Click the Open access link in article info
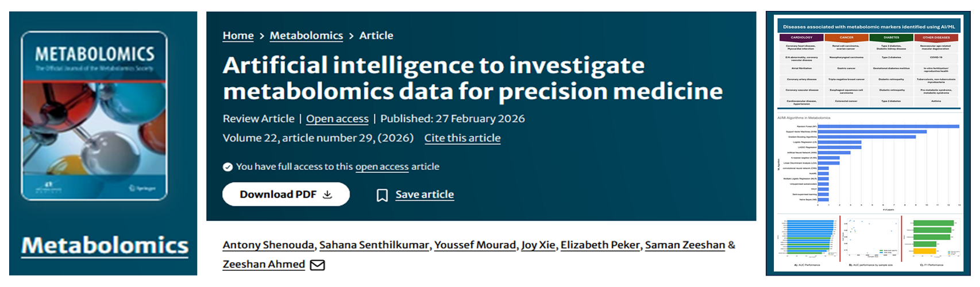Screen dimensions: 980x287 pyautogui.click(x=337, y=119)
